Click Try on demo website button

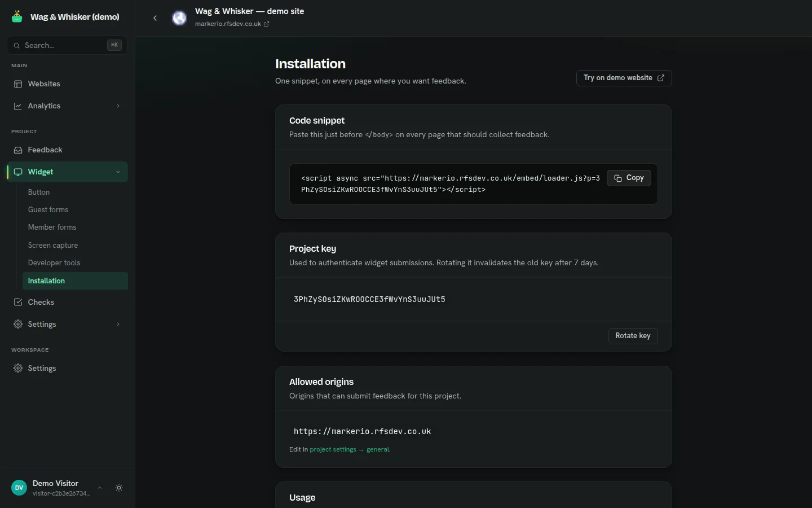coord(624,78)
